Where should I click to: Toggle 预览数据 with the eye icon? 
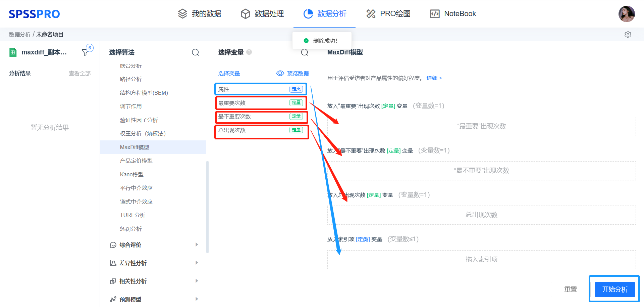click(x=280, y=73)
